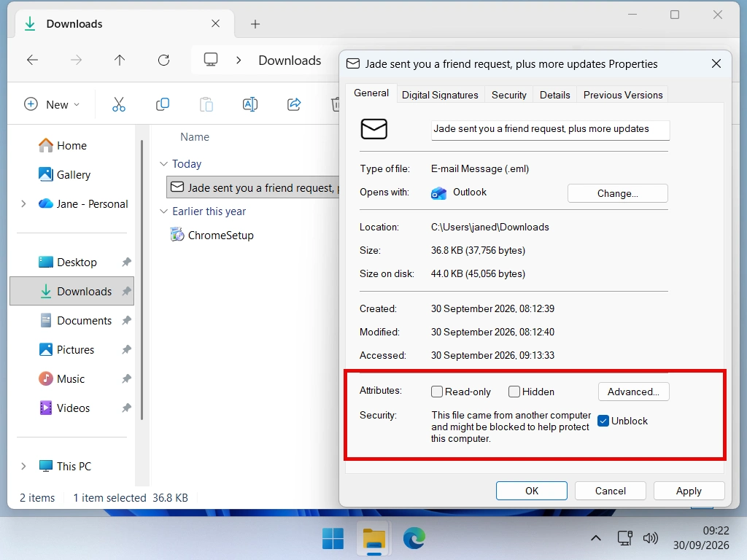Click the Rename icon in toolbar
Viewport: 747px width, 560px height.
click(250, 104)
